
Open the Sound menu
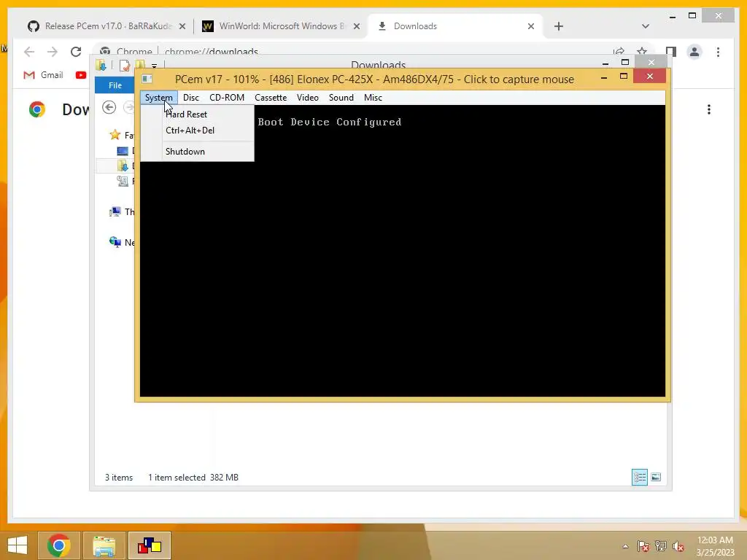click(341, 98)
